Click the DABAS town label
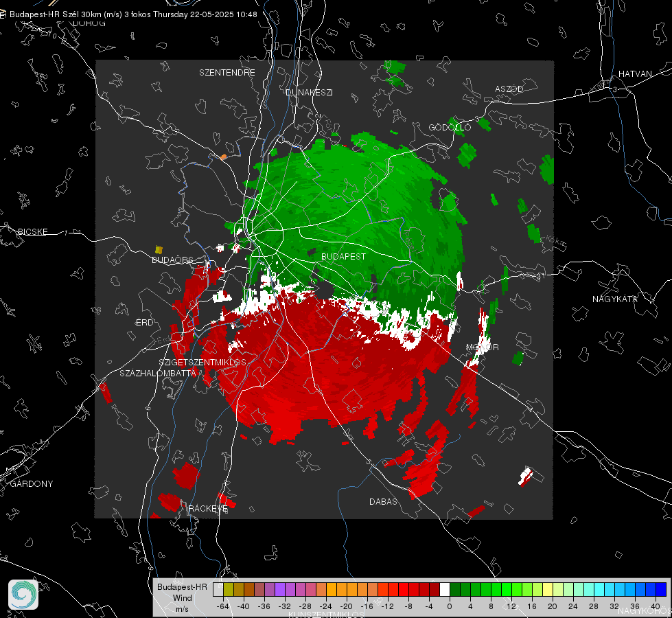Image resolution: width=672 pixels, height=618 pixels. [x=383, y=501]
